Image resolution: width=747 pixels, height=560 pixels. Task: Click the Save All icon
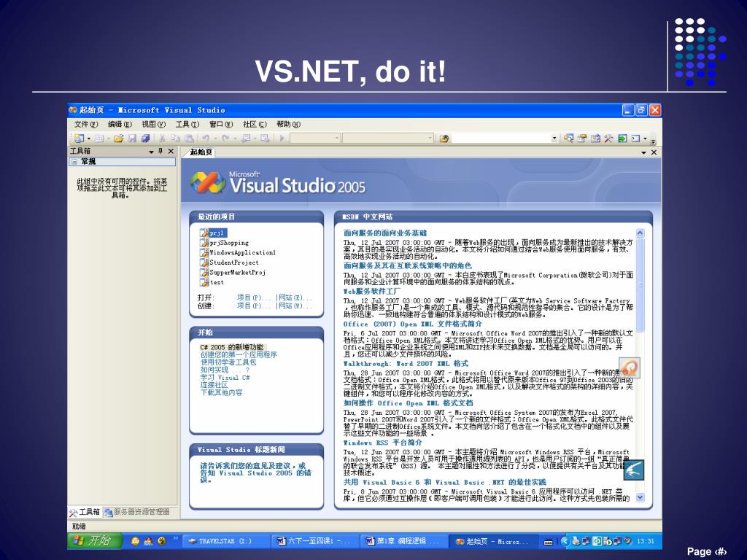coord(145,138)
